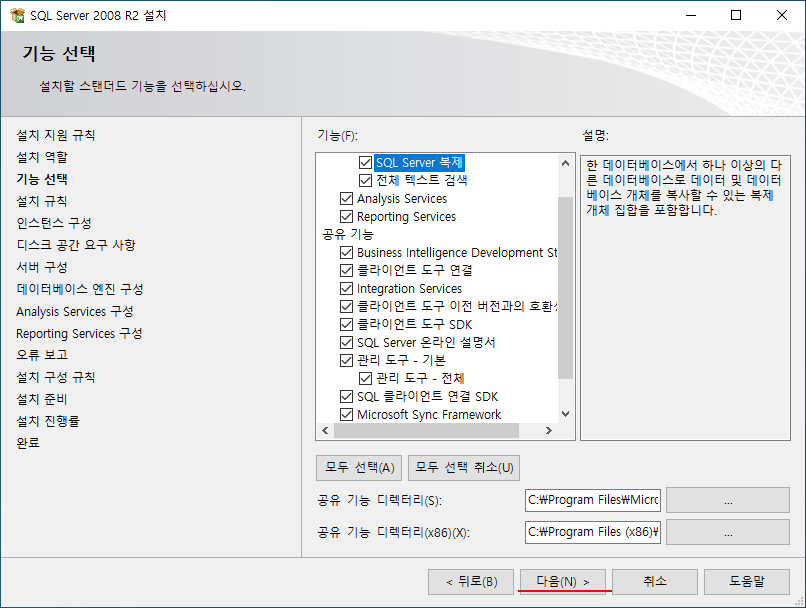Click the 인스턴스 구성 step
Screen dimensions: 806x608
pyautogui.click(x=53, y=223)
